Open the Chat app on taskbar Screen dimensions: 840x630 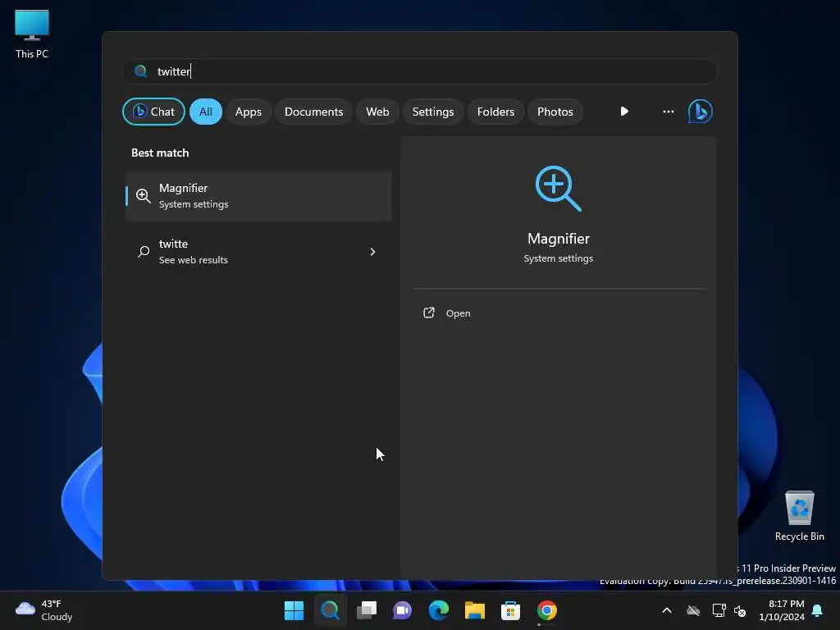click(402, 610)
